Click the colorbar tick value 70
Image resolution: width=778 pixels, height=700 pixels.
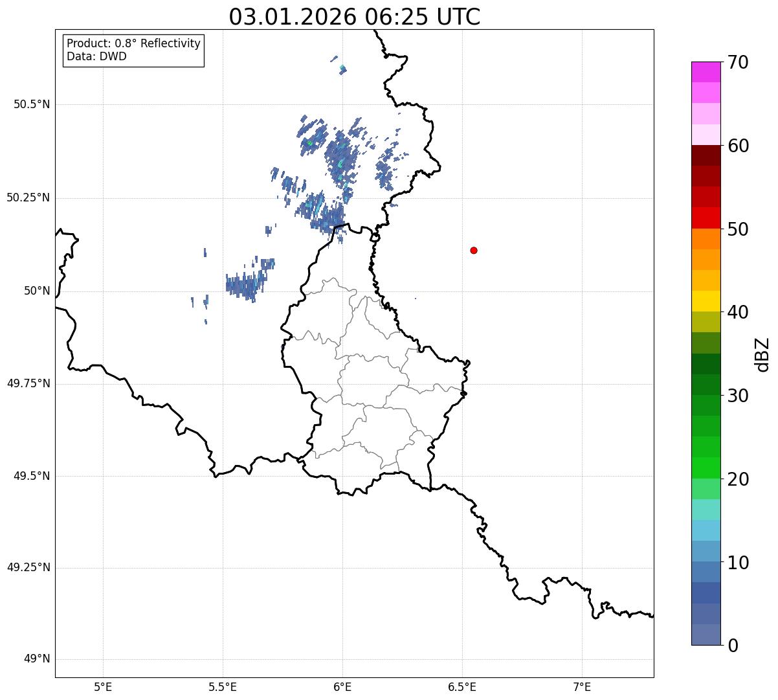click(x=738, y=62)
